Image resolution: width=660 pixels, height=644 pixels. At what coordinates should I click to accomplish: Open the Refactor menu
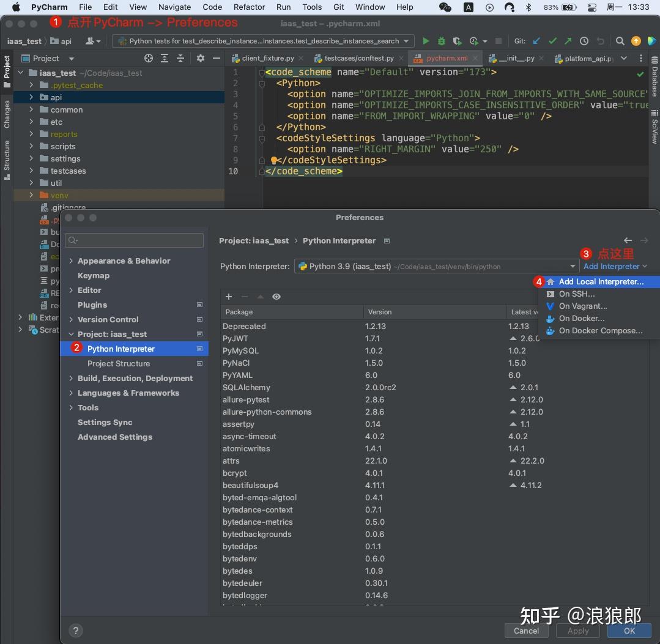pyautogui.click(x=249, y=7)
